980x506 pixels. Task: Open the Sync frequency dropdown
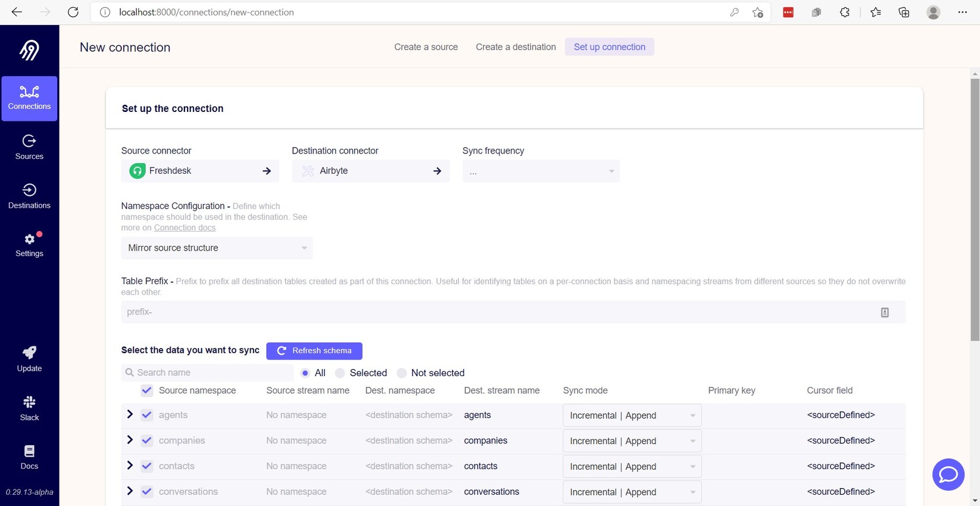click(x=541, y=171)
